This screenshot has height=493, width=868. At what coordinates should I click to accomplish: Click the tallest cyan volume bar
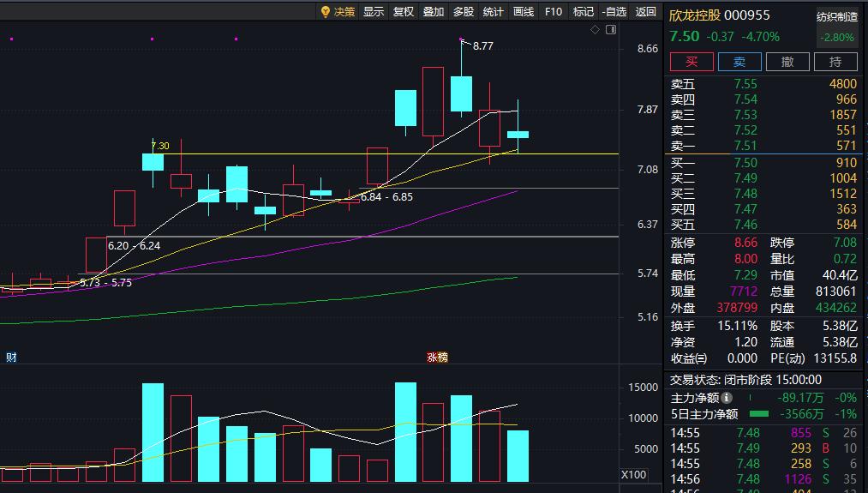tap(406, 432)
